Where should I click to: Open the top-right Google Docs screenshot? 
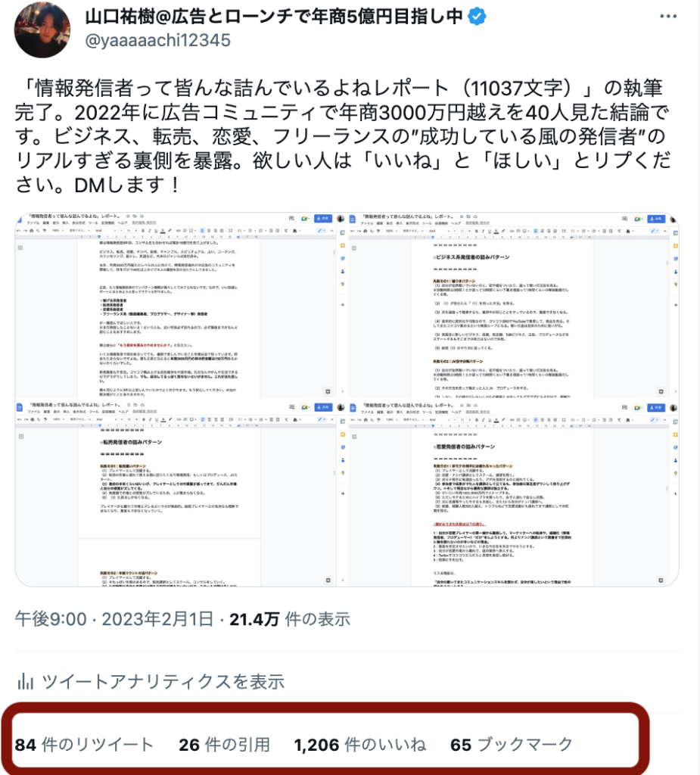[x=513, y=305]
